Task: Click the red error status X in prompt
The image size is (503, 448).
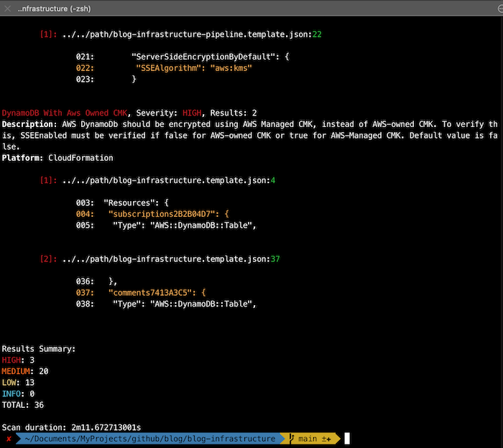Action: [9, 439]
